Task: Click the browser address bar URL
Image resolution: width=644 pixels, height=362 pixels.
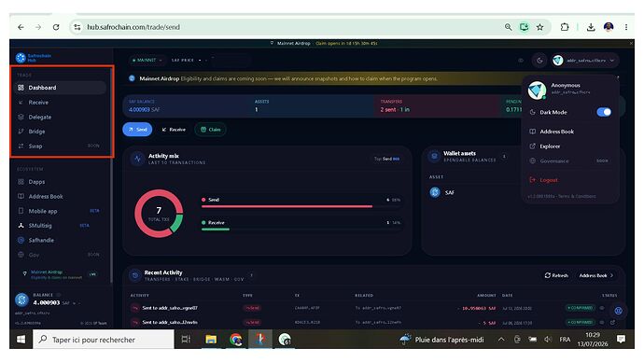Action: click(133, 27)
